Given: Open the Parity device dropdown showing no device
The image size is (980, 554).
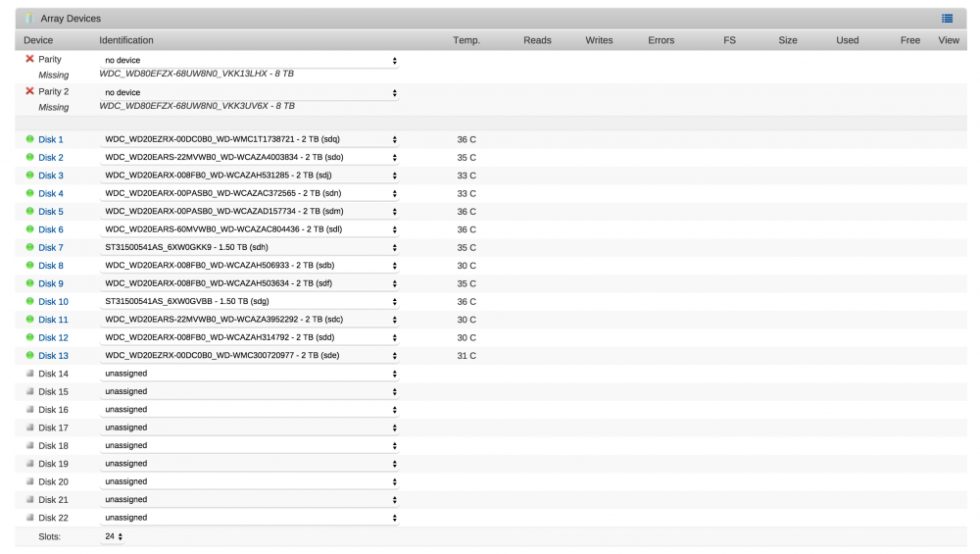Looking at the screenshot, I should tap(249, 60).
